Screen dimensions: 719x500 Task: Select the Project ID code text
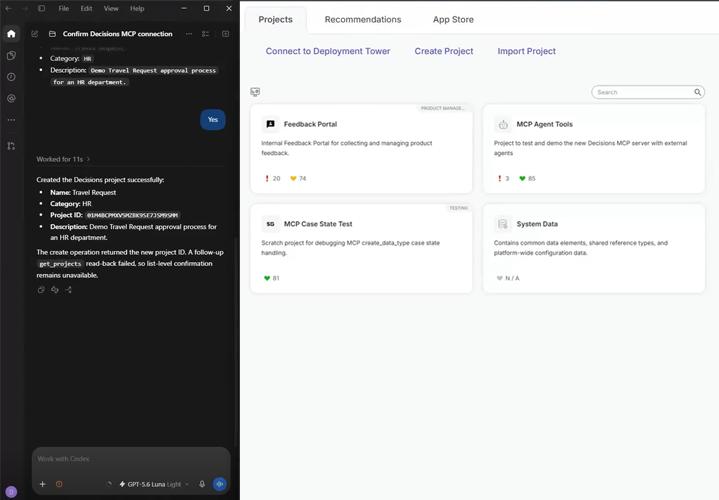click(x=133, y=215)
